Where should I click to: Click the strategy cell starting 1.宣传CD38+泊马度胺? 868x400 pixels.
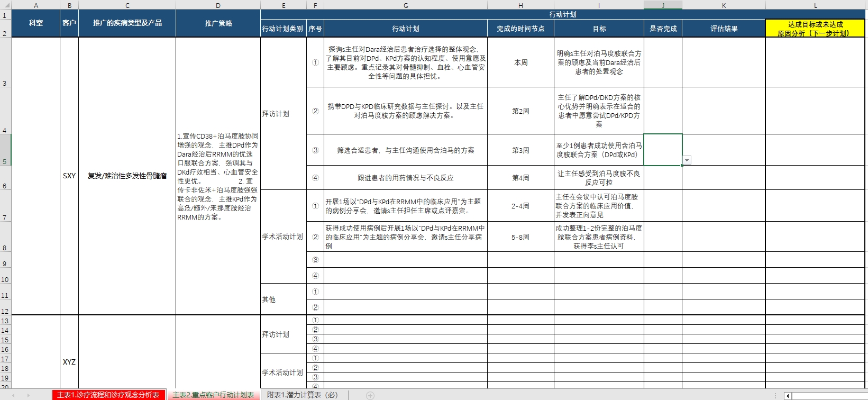pyautogui.click(x=218, y=176)
